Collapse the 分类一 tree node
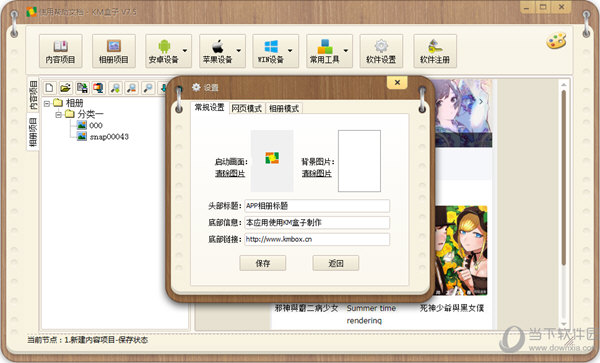The height and width of the screenshot is (363, 600). click(x=59, y=114)
